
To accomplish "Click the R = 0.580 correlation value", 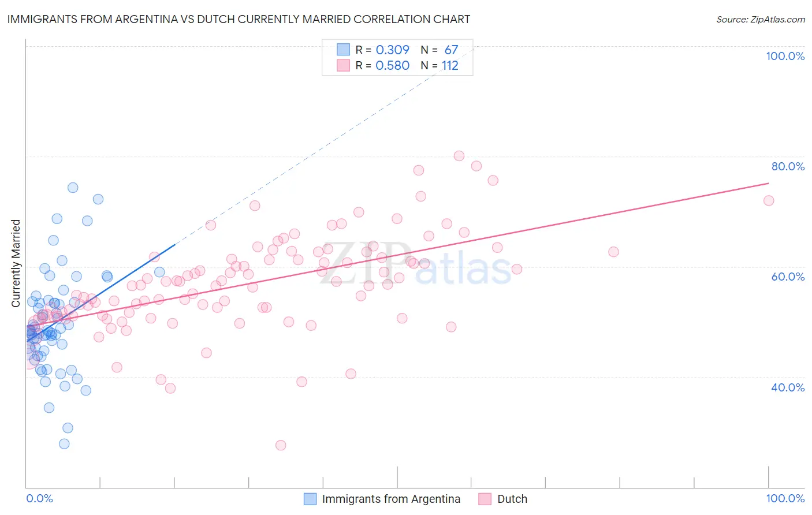I will (x=382, y=65).
